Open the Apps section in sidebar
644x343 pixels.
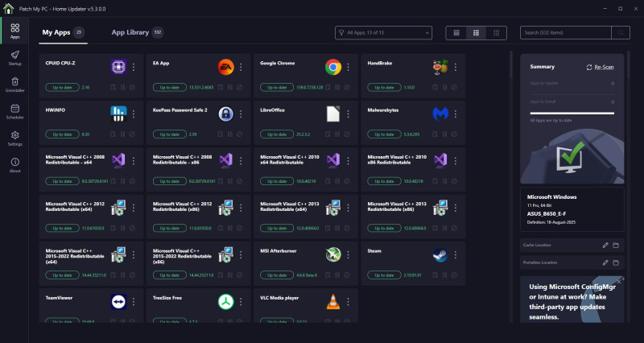click(14, 31)
